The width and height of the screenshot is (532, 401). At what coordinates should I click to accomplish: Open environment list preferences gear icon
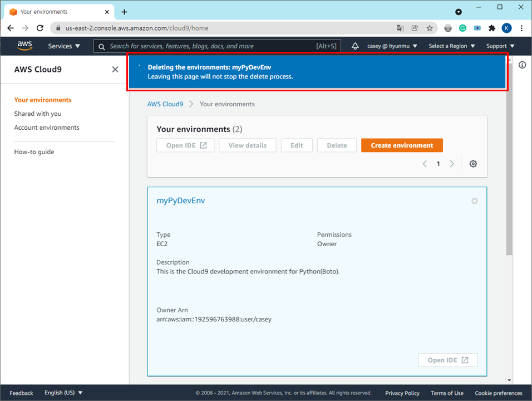(x=473, y=164)
